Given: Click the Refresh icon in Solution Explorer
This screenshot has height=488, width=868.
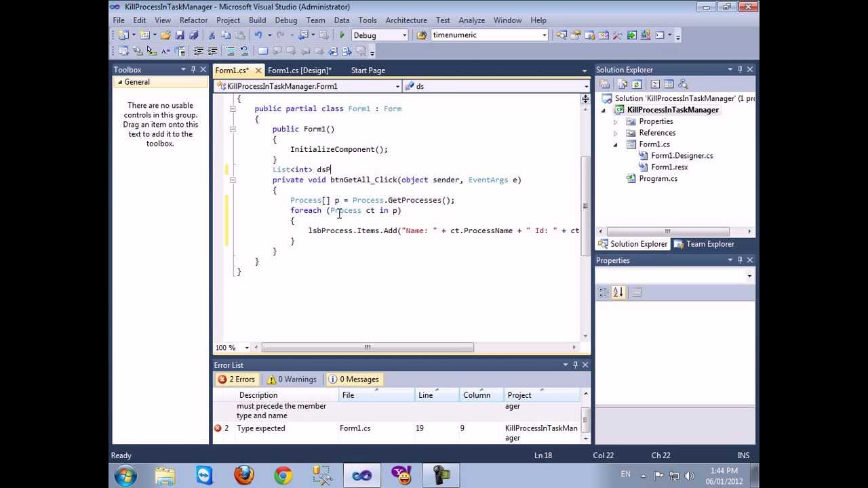Looking at the screenshot, I should [636, 84].
